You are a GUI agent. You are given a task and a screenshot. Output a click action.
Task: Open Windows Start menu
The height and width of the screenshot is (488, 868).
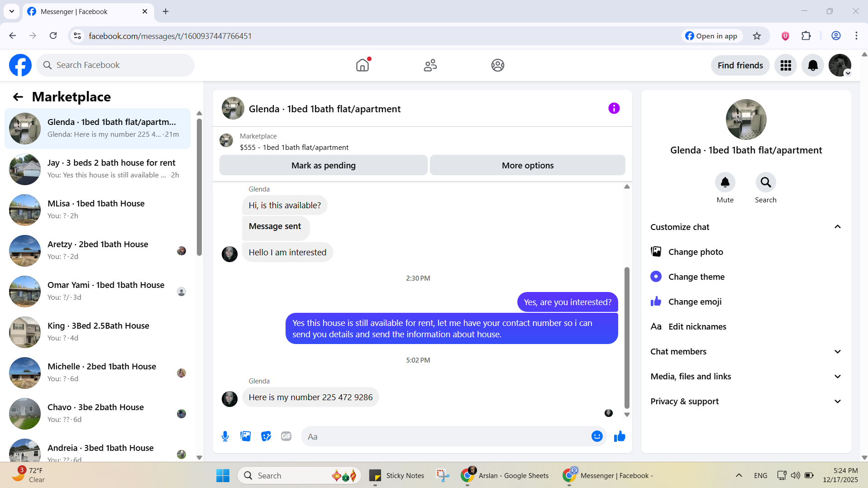[x=223, y=475]
